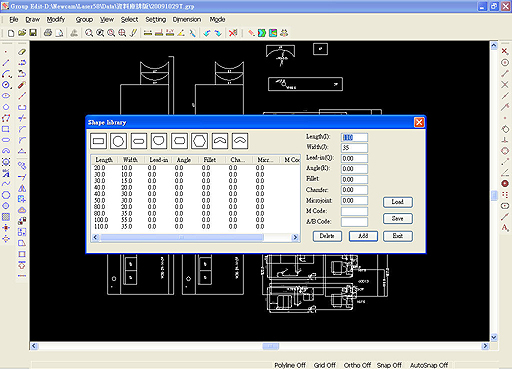
Task: Click the Lead-in input field
Action: pyautogui.click(x=354, y=158)
